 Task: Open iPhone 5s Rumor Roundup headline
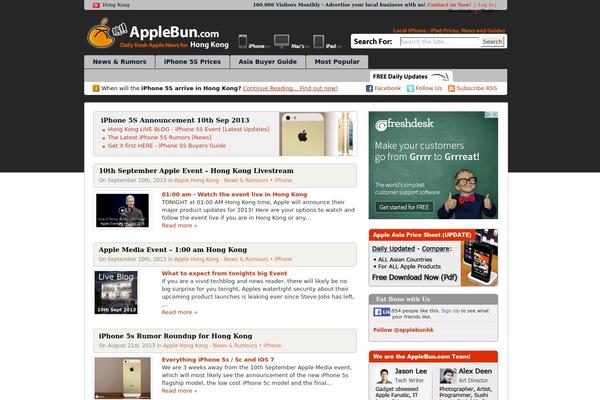175,336
